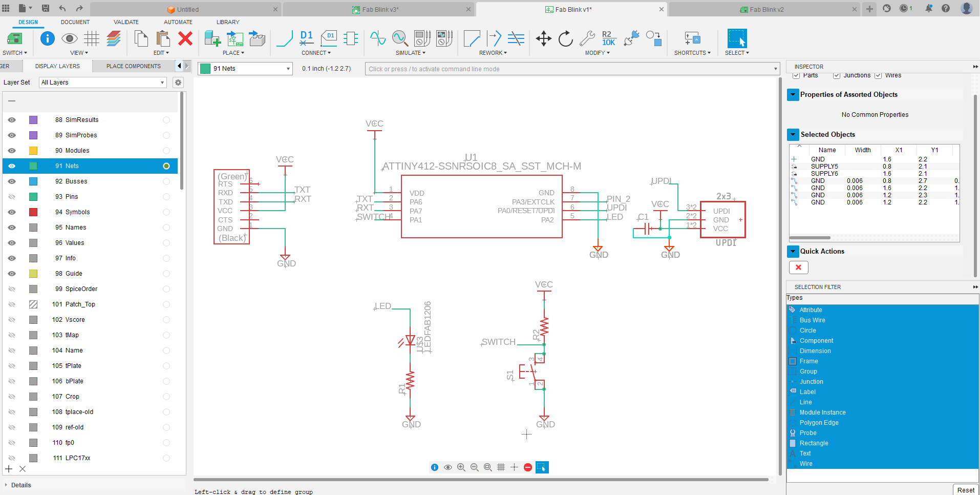Open the MODIFY dropdown menu
The height and width of the screenshot is (495, 980).
597,53
